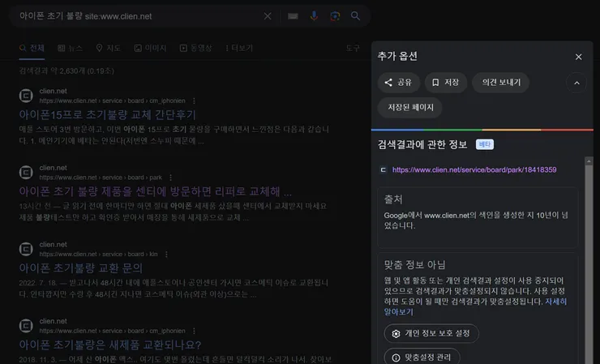Switch to the 이미지 tab
The width and height of the screenshot is (600, 364).
[x=150, y=48]
